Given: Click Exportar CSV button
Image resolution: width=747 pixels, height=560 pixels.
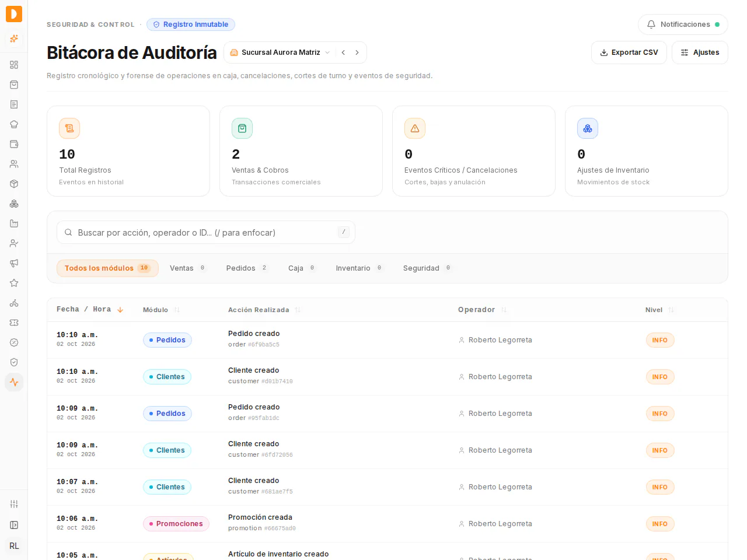Looking at the screenshot, I should pyautogui.click(x=629, y=52).
